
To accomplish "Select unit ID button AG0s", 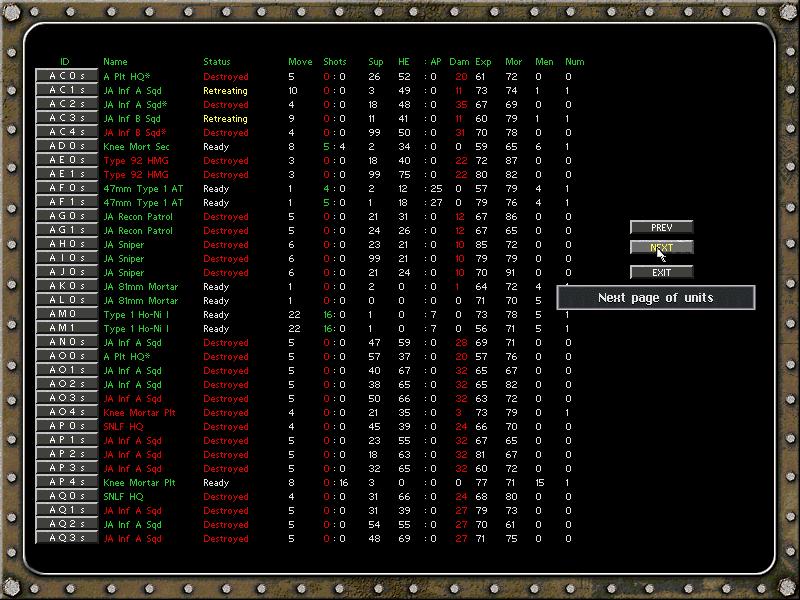I will click(67, 216).
